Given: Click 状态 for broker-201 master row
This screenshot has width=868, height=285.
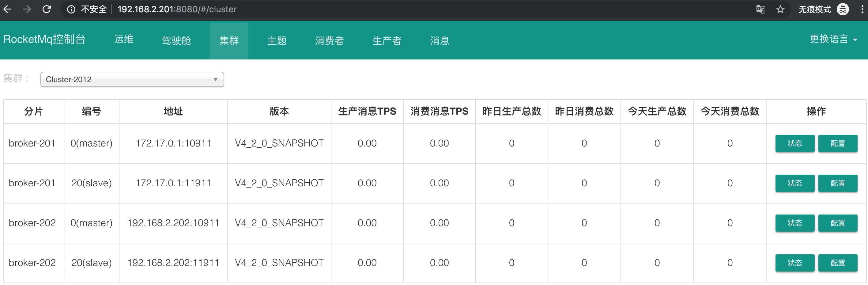Looking at the screenshot, I should click(794, 143).
